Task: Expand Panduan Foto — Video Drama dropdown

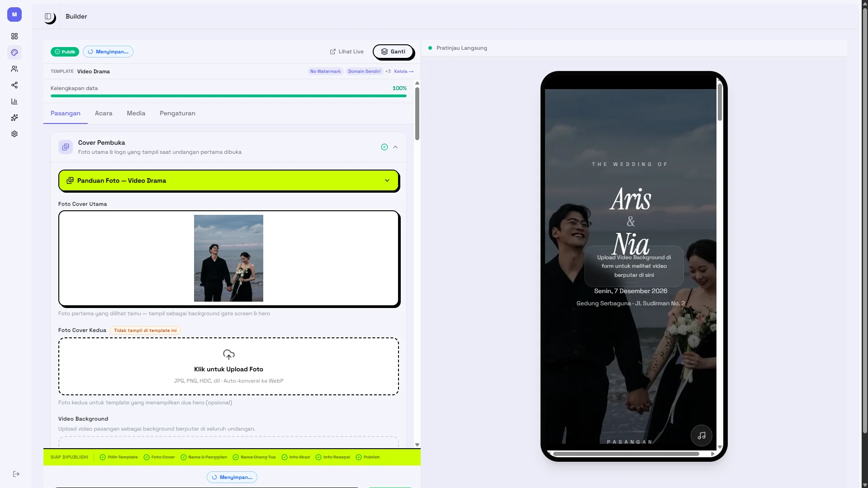Action: (x=228, y=180)
